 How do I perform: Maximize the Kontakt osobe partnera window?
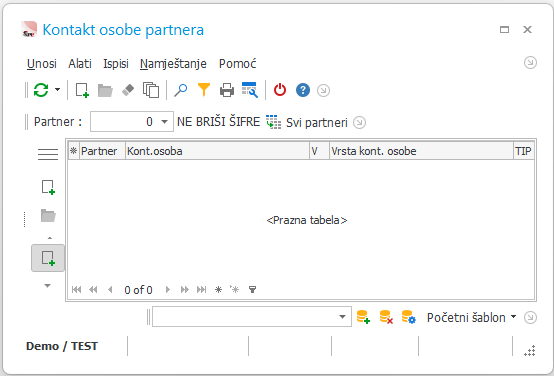click(505, 29)
